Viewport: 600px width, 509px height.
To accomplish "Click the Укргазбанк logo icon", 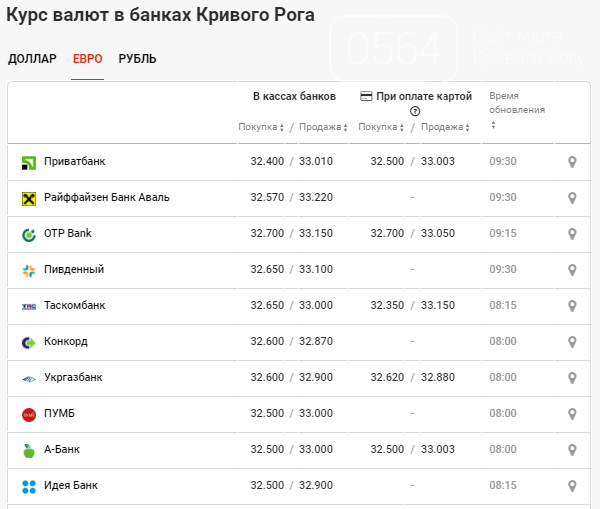I will click(29, 379).
